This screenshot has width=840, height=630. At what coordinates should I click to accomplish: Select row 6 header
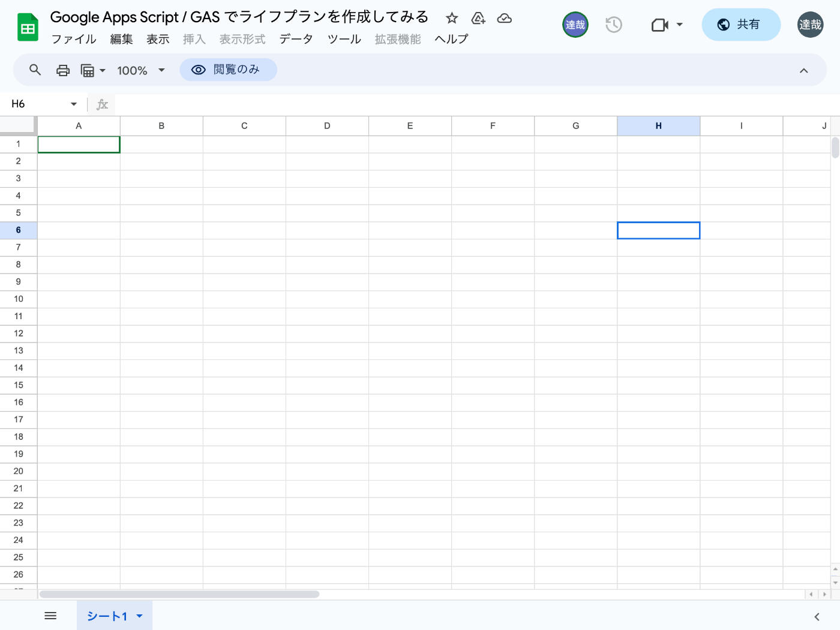click(18, 230)
